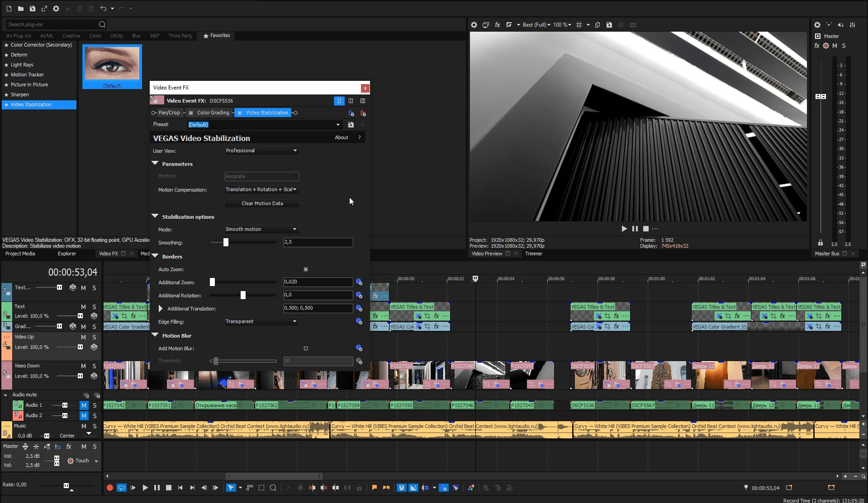This screenshot has height=503, width=868.
Task: Click animate icon next to Additional Zoom
Action: 359,282
